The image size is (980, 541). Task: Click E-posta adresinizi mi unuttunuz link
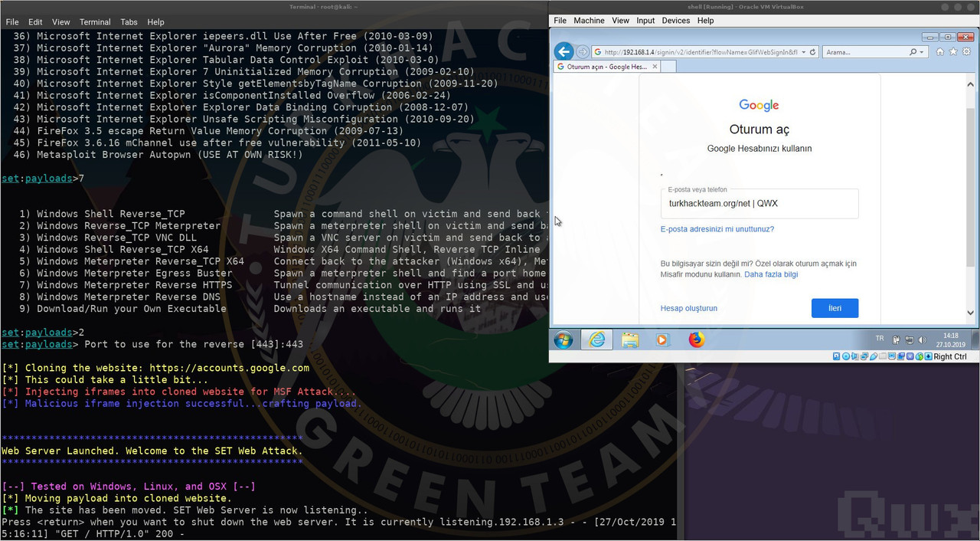pos(717,229)
